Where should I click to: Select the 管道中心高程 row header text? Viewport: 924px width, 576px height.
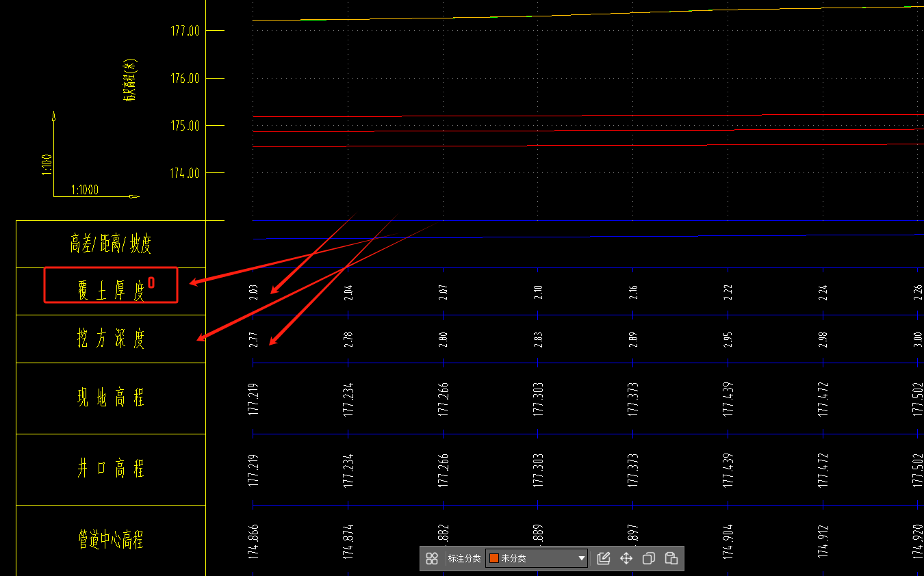tap(111, 540)
